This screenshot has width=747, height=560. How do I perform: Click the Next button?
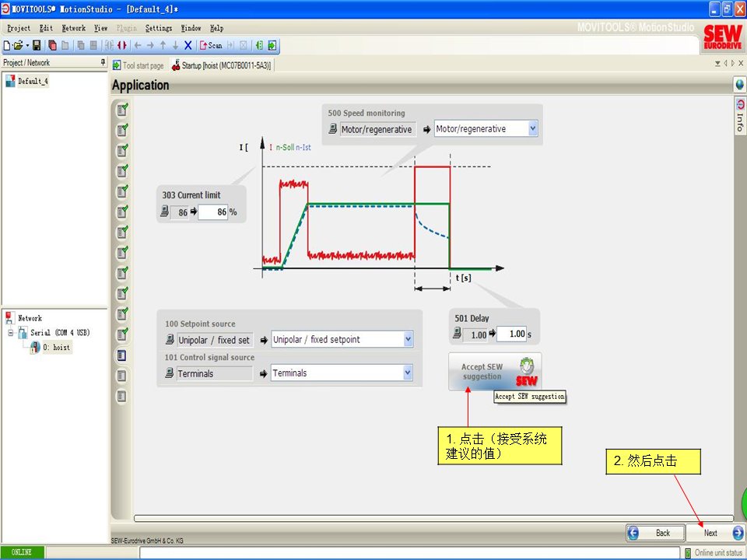(715, 533)
